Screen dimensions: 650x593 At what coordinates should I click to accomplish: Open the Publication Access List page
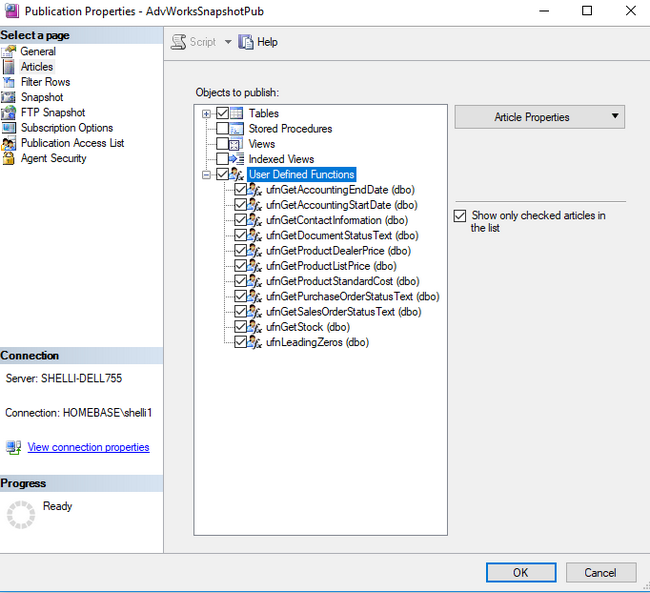click(x=73, y=143)
